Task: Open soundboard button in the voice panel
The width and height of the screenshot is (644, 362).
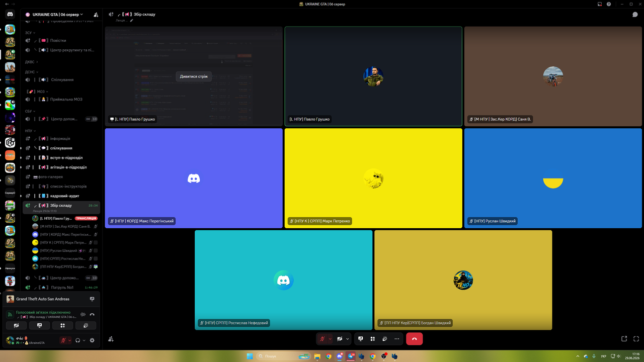Action: 86,325
